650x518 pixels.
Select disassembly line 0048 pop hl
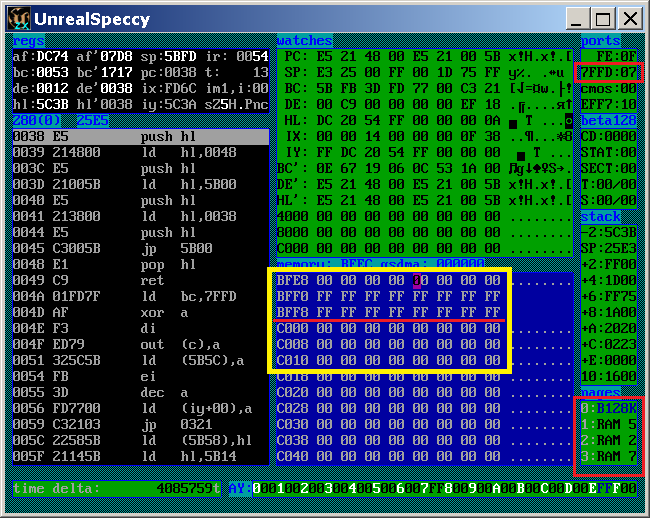[x=141, y=264]
